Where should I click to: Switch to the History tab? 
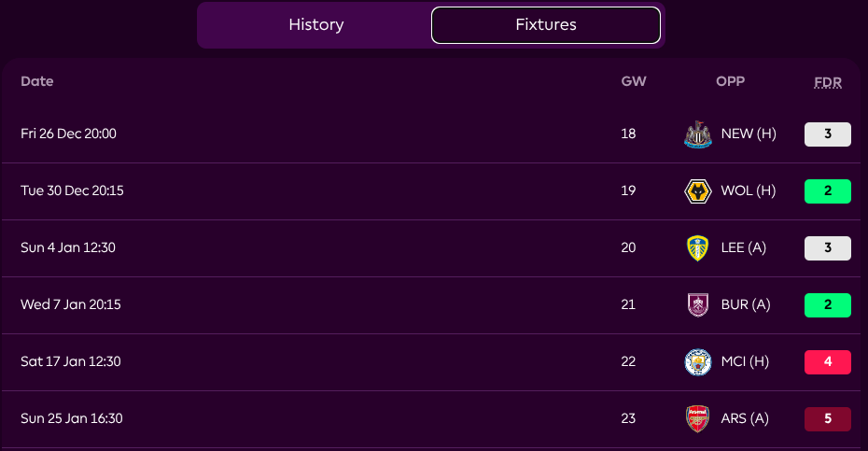315,25
